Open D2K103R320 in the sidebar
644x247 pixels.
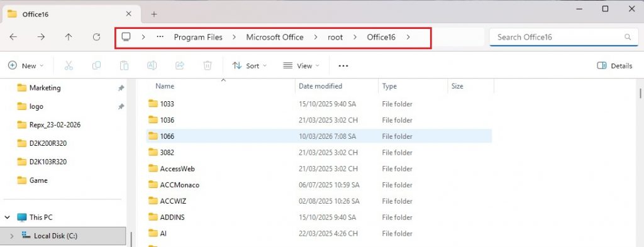(48, 162)
